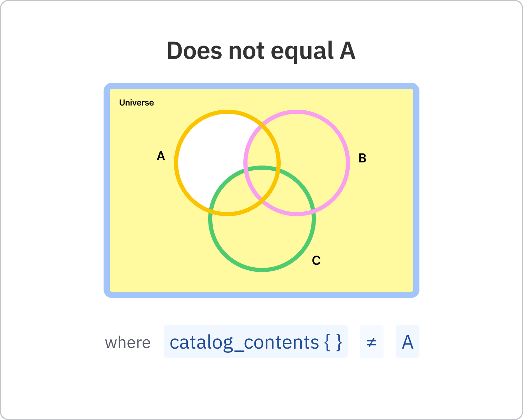This screenshot has width=523, height=420.
Task: Select the B label beside the pink circle
Action: click(x=362, y=158)
